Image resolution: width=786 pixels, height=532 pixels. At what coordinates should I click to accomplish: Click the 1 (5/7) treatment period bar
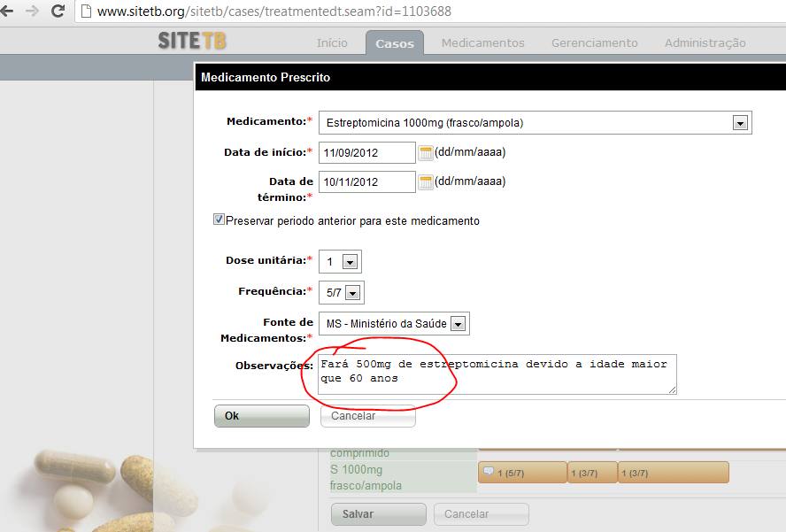click(x=522, y=473)
